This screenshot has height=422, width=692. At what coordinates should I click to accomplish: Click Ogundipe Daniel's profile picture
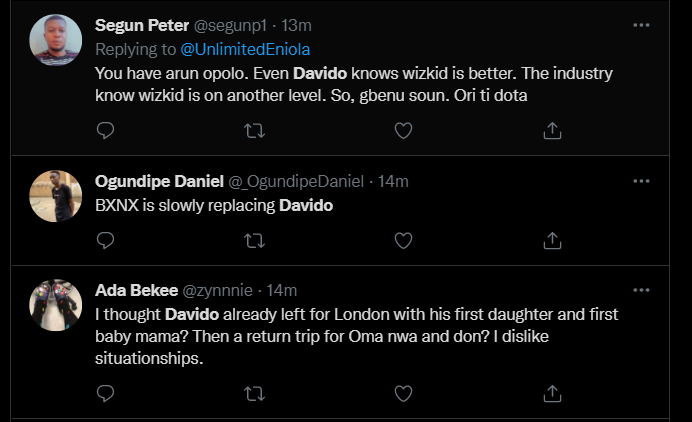tap(56, 196)
